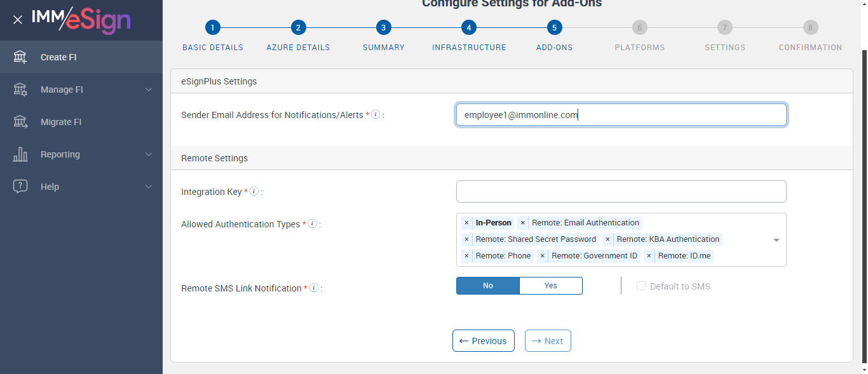Expand the Manage FI submenu
The height and width of the screenshot is (374, 868).
coord(149,90)
